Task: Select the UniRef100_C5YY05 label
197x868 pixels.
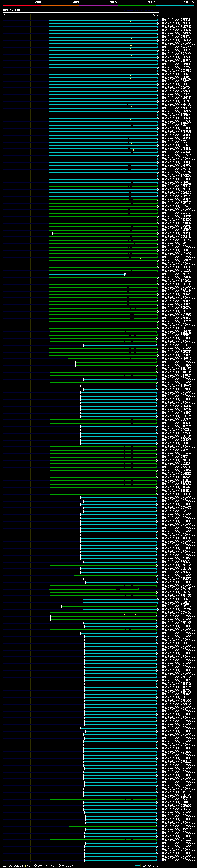Action: click(176, 67)
